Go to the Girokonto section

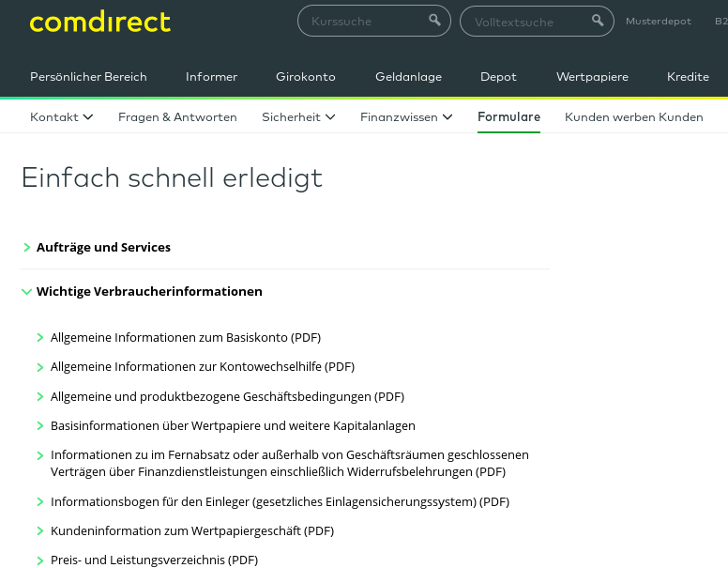[x=305, y=77]
